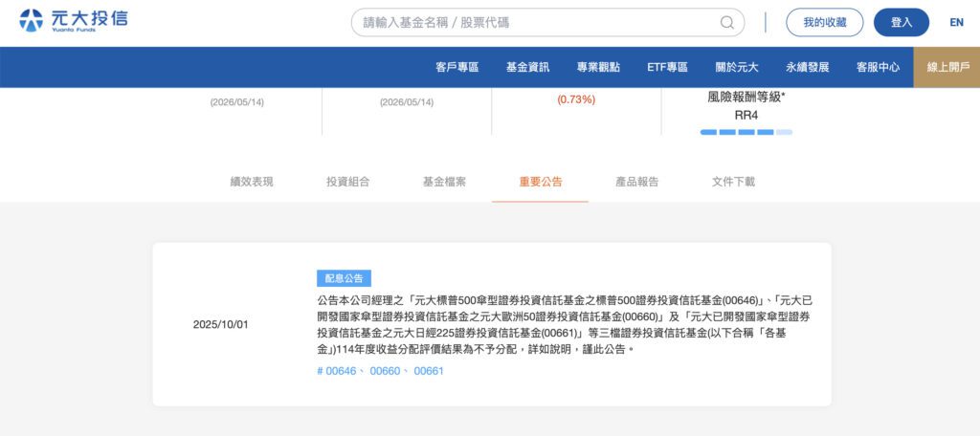The image size is (980, 436).
Task: Switch to the 績效表現 tab
Action: tap(252, 182)
